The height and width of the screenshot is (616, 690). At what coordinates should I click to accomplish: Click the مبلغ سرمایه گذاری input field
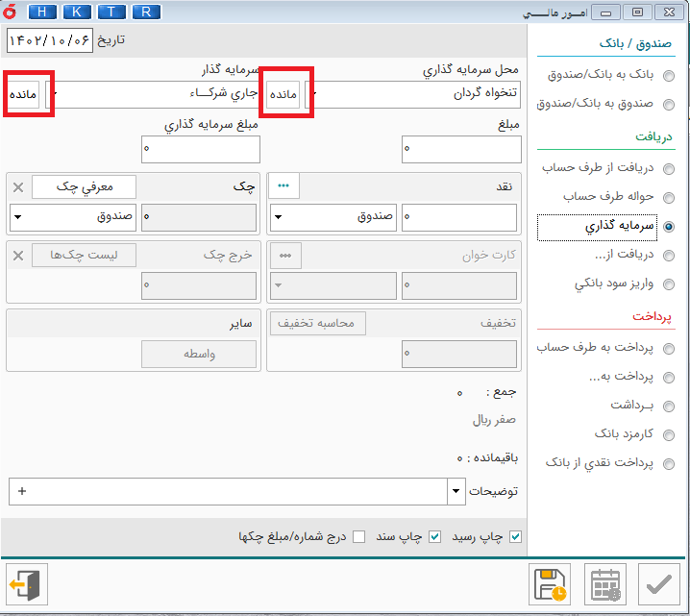coord(200,148)
